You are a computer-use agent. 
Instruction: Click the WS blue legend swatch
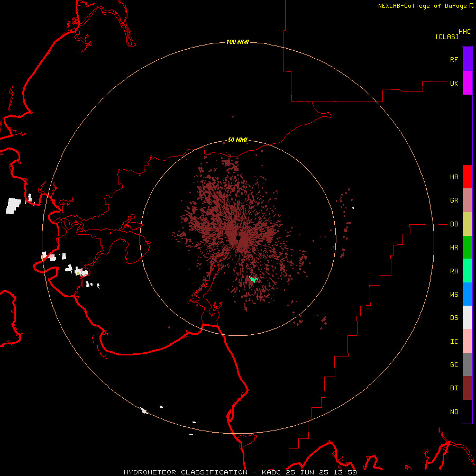coord(467,294)
